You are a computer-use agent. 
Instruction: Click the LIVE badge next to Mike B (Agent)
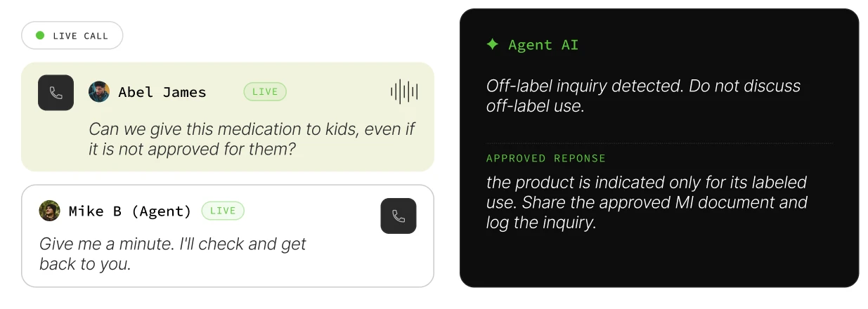click(x=223, y=211)
